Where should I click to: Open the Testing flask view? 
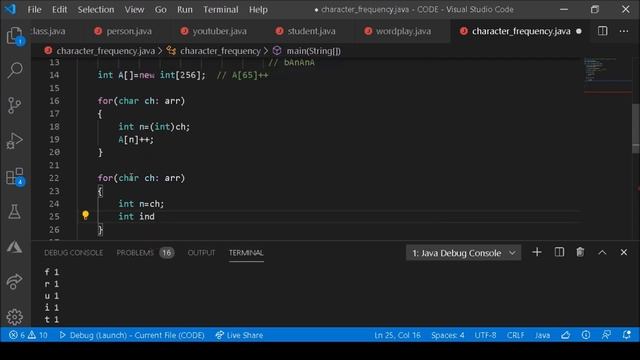point(15,211)
